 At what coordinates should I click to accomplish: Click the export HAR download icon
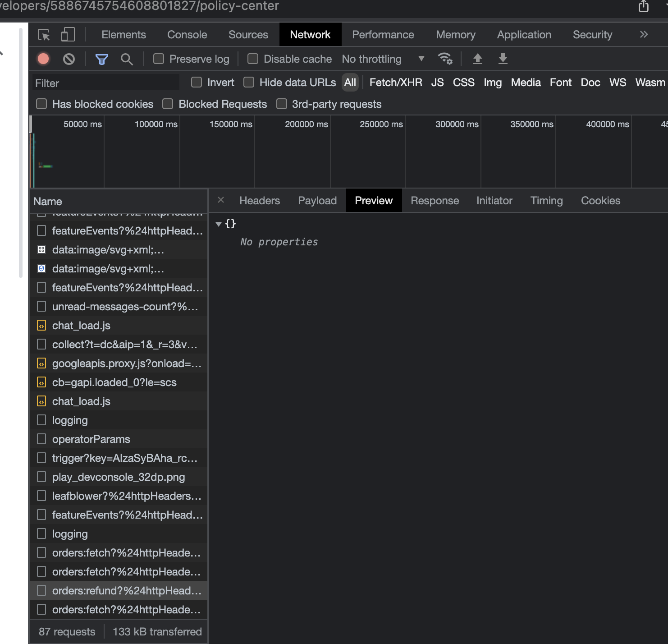[x=503, y=59]
